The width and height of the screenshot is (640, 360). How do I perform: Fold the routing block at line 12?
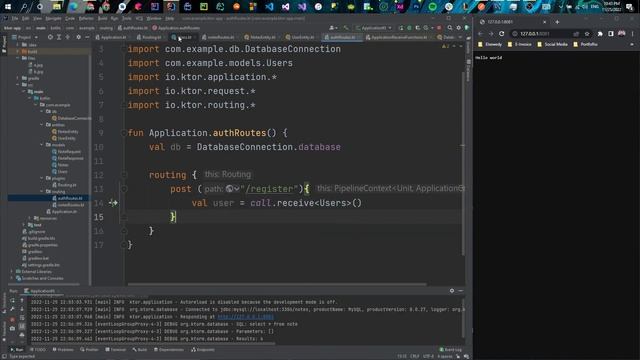(124, 175)
